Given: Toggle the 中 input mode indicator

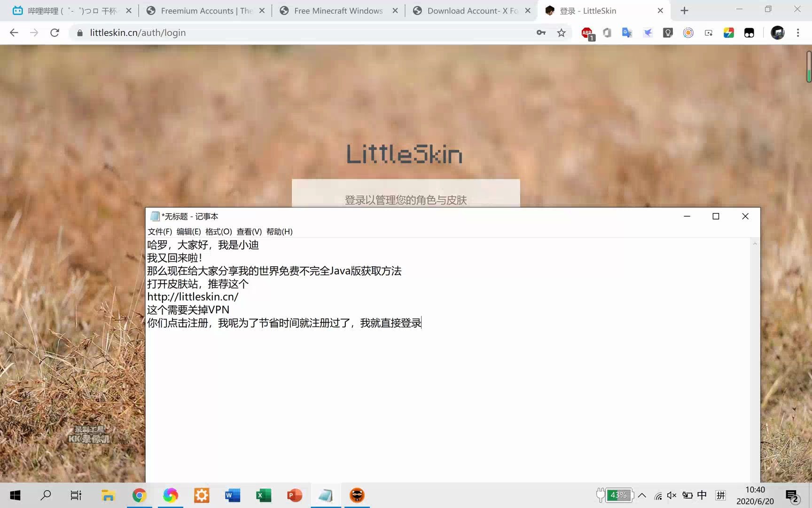Looking at the screenshot, I should pyautogui.click(x=702, y=495).
